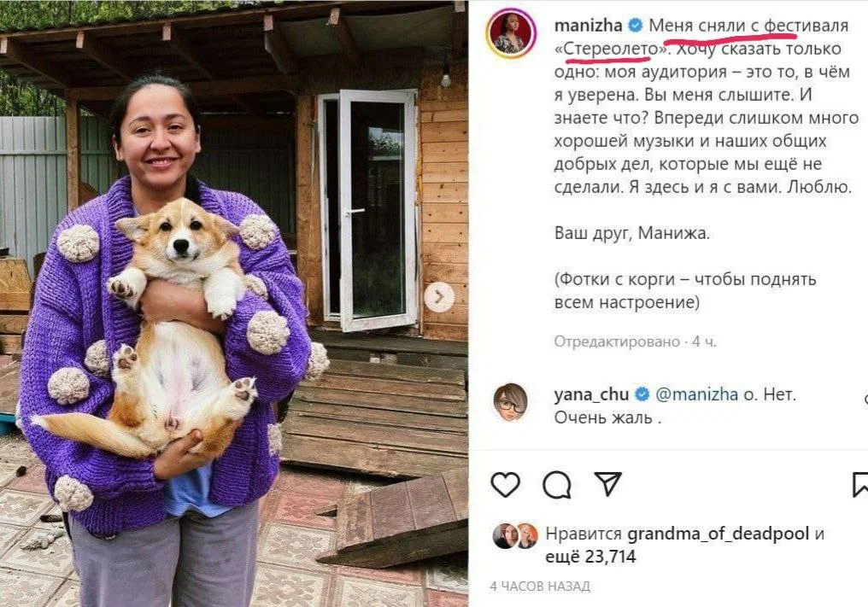Image resolution: width=868 pixels, height=607 pixels.
Task: Click the 'Отредактировано · 4 ч.' label
Action: click(635, 342)
